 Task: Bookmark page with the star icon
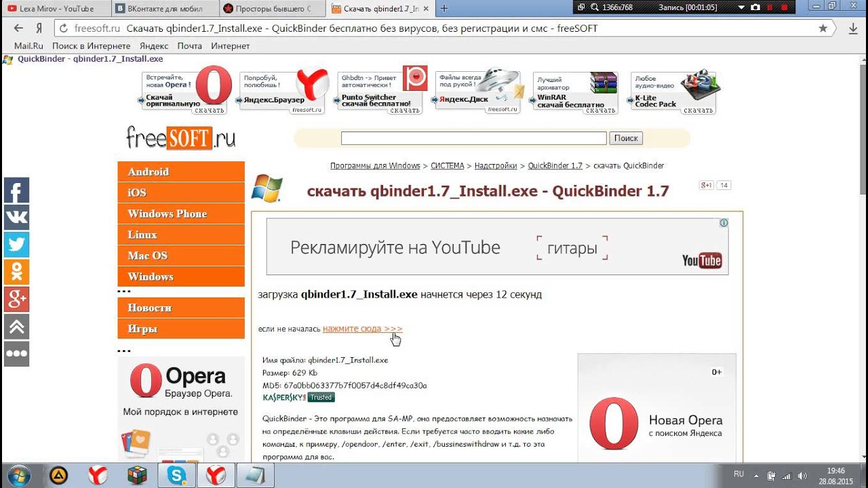tap(823, 28)
